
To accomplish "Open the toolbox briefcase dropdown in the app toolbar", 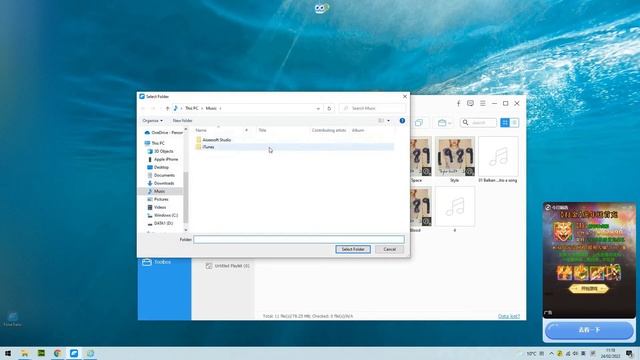I will [x=444, y=123].
